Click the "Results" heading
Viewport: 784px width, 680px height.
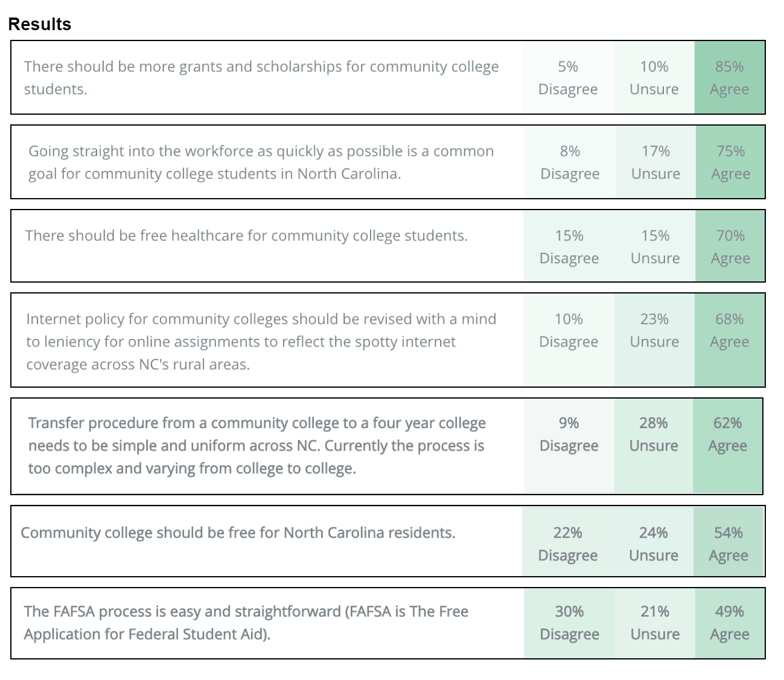pyautogui.click(x=40, y=24)
